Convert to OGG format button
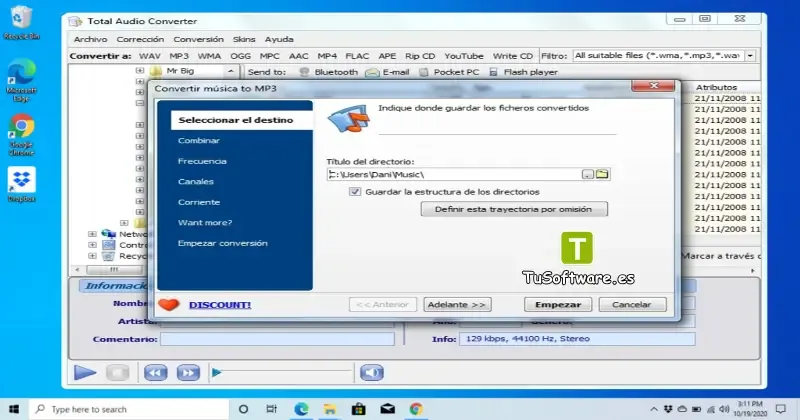 (240, 56)
